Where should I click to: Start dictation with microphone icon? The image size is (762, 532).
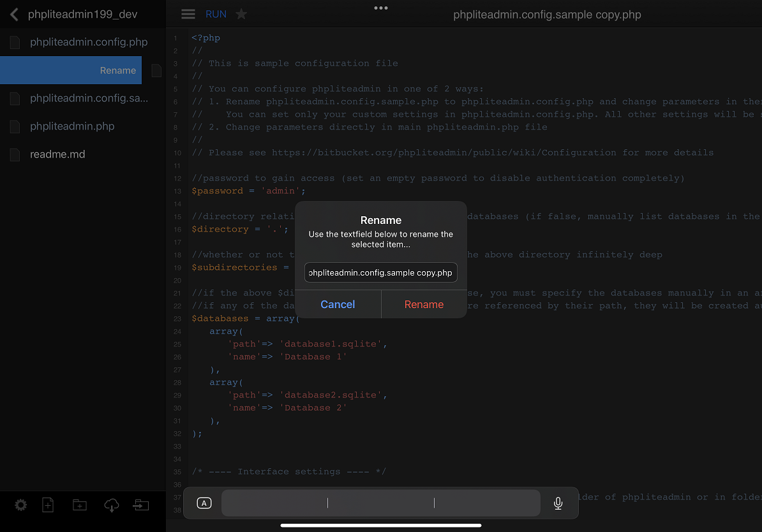[x=558, y=503]
